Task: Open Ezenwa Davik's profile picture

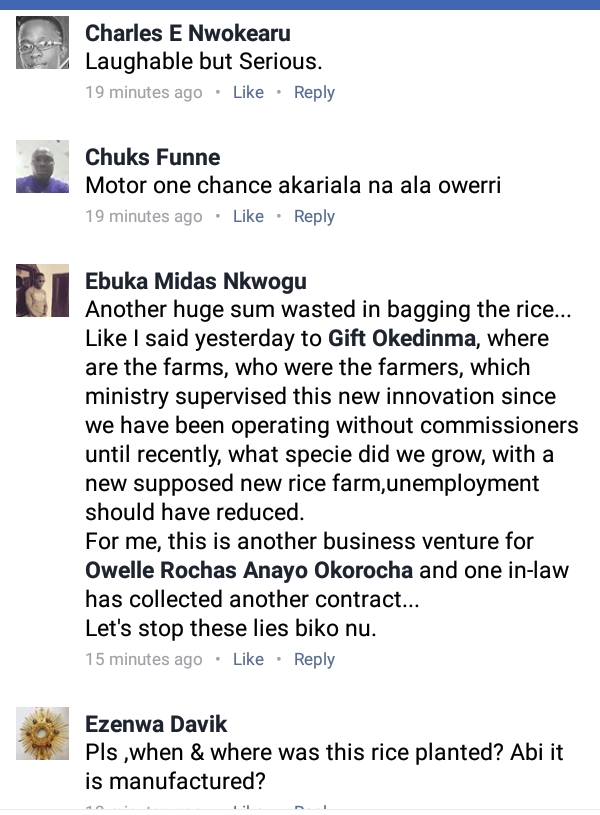Action: 43,734
